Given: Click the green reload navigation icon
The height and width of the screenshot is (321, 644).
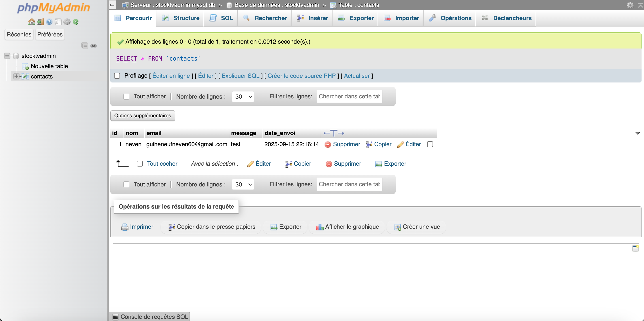Looking at the screenshot, I should click(x=76, y=22).
